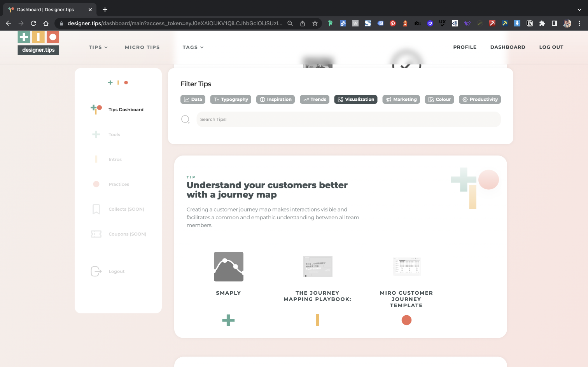
Task: Go to the PROFILE menu item
Action: 465,47
